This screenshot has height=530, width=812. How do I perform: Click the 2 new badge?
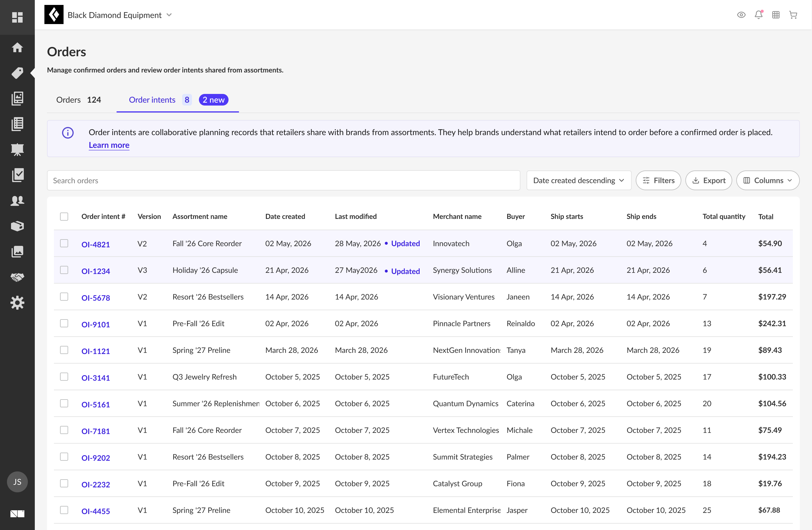point(213,99)
